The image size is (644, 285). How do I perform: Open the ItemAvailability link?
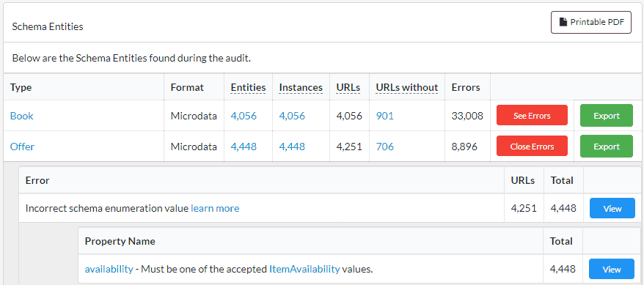(304, 269)
